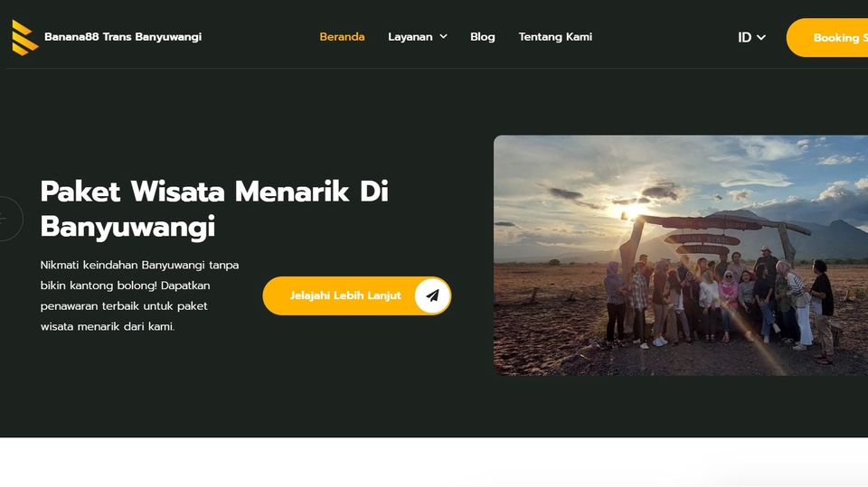Click the Jelajahi Lebih Lanjut label text
Image resolution: width=868 pixels, height=487 pixels.
click(345, 295)
